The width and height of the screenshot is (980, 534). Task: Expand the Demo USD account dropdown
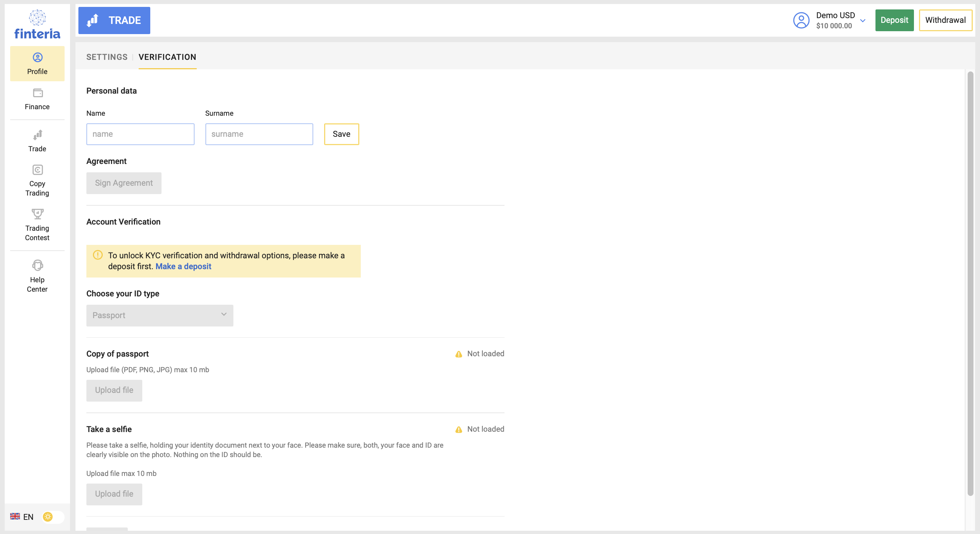[862, 21]
